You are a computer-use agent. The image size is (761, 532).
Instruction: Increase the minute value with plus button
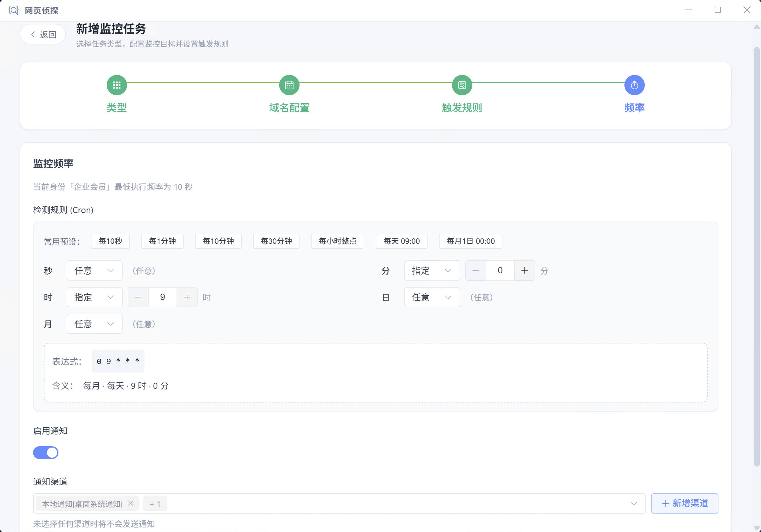click(x=524, y=271)
